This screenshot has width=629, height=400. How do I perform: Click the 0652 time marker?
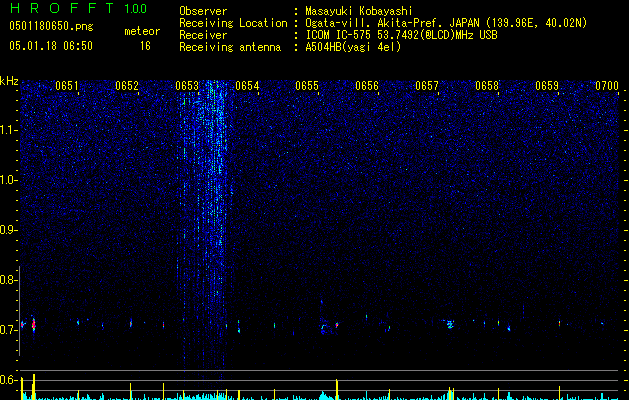(x=127, y=86)
